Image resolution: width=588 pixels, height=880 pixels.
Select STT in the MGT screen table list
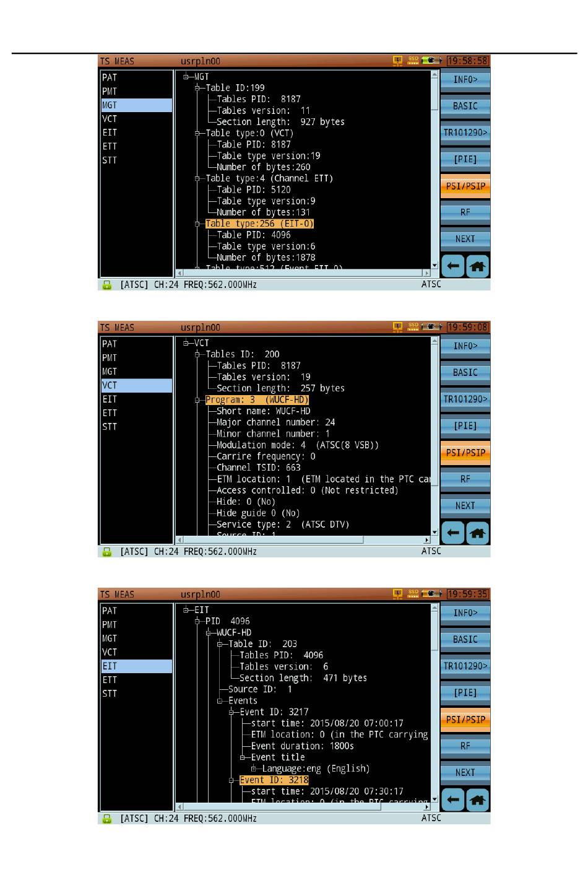click(x=110, y=160)
